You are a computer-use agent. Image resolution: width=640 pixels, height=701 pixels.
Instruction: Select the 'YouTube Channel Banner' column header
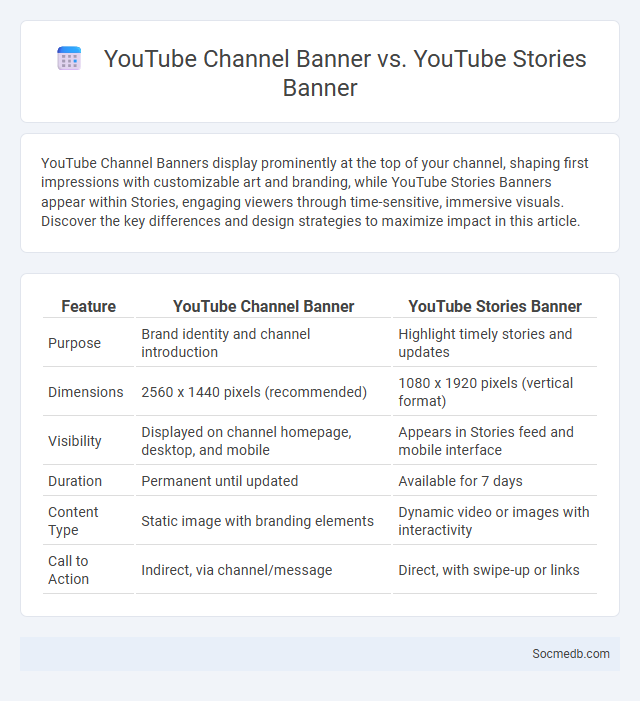pos(263,306)
